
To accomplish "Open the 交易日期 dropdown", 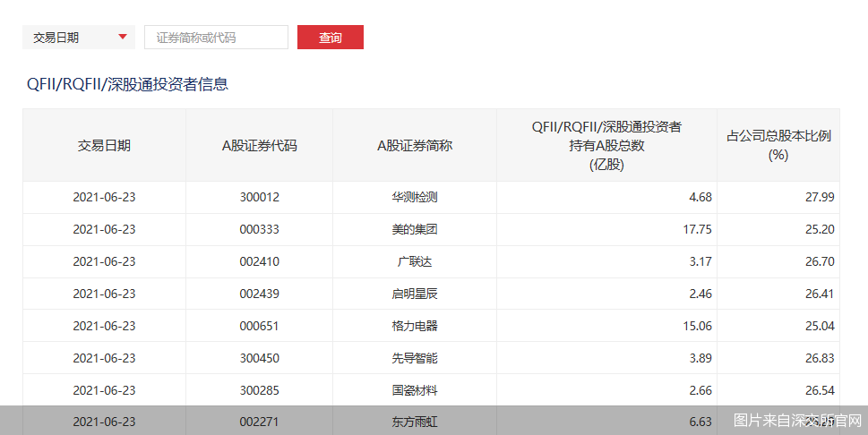I will [x=79, y=37].
